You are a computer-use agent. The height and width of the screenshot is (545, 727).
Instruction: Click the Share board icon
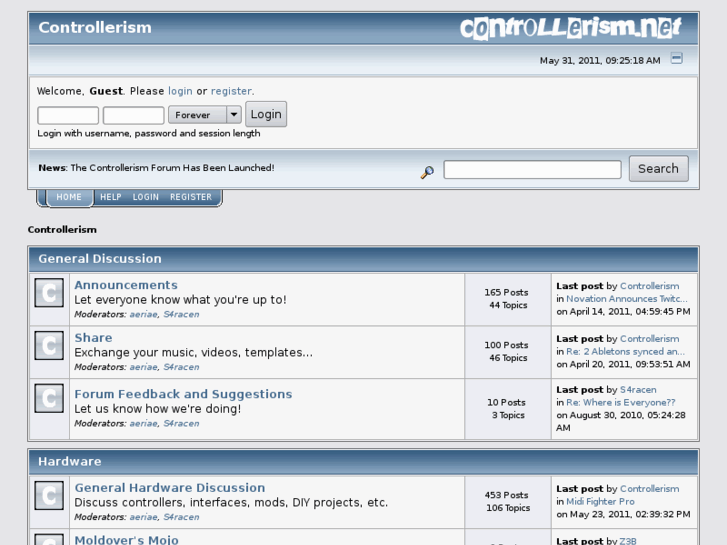(49, 345)
